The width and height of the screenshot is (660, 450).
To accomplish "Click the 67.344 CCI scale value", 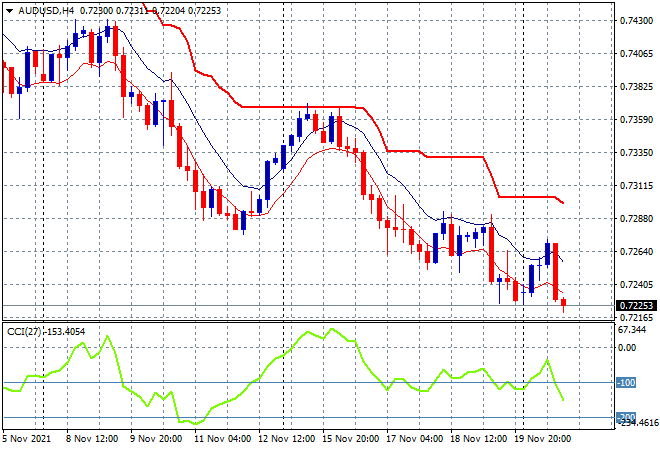I will [x=631, y=330].
